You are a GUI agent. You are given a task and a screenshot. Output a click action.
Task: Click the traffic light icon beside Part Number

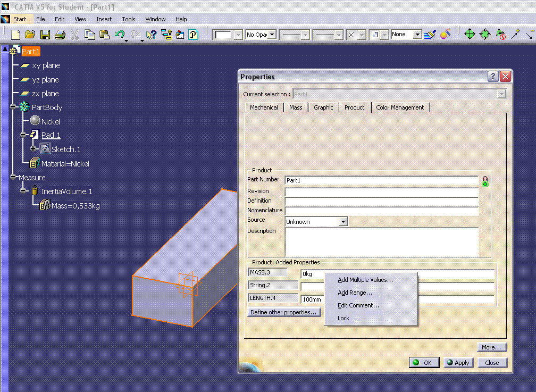pos(485,181)
